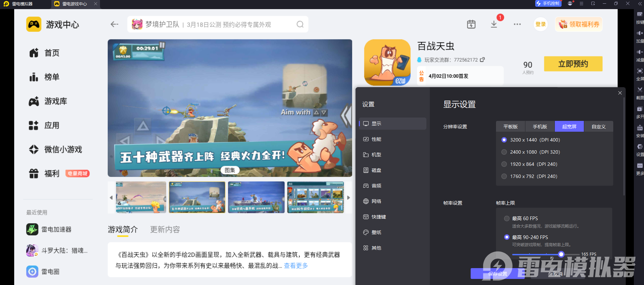
Task: Show previous screenshot thumbnails with left arrow
Action: pos(111,198)
